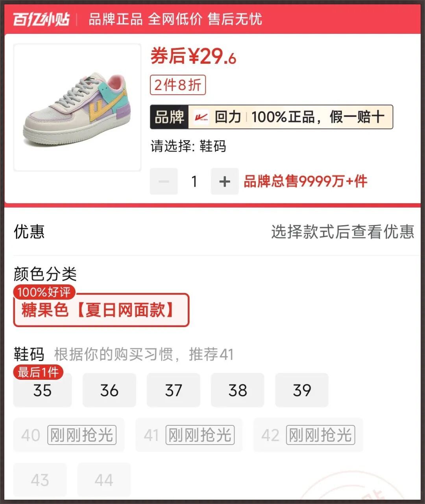
Task: Tap the 百亿补贴 logo
Action: (41, 19)
